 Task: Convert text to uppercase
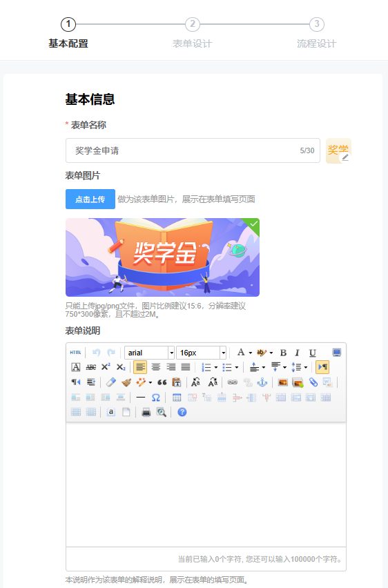[x=195, y=382]
